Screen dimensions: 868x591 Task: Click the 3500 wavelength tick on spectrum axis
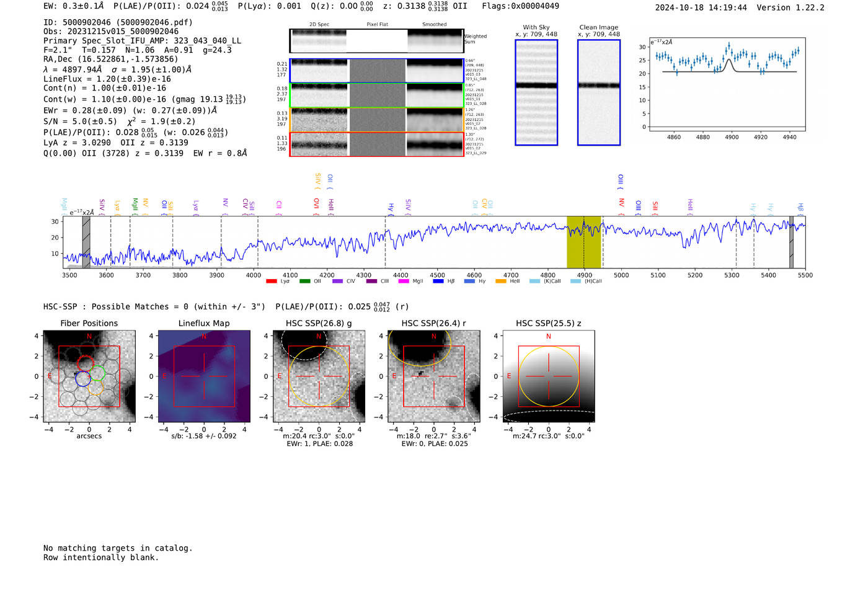[x=69, y=275]
